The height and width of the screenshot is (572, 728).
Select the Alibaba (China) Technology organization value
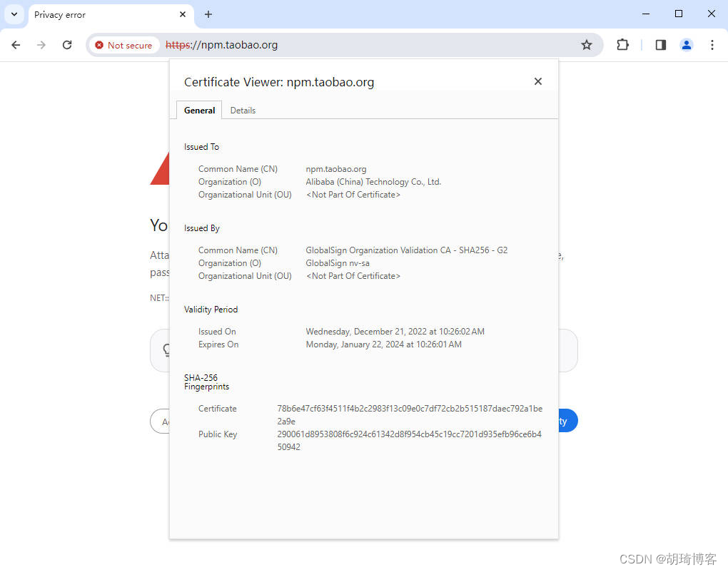373,182
